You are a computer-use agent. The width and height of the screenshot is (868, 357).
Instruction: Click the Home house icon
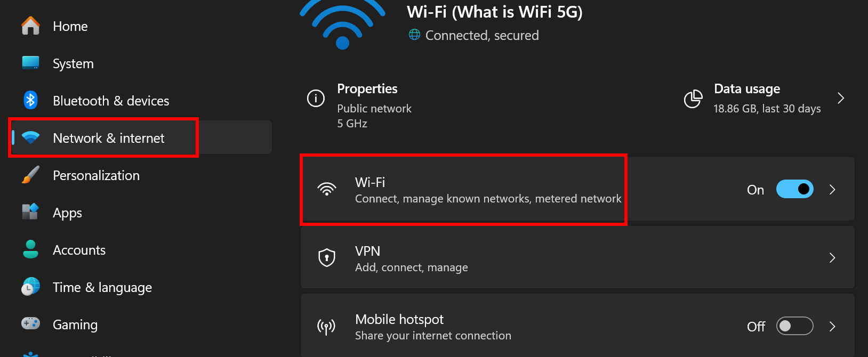pyautogui.click(x=30, y=26)
